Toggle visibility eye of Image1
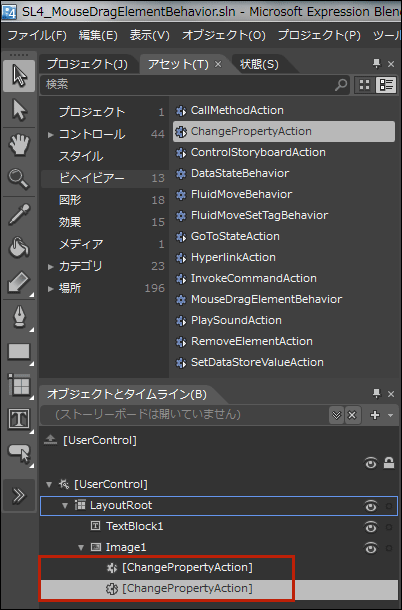402x610 pixels. 370,548
